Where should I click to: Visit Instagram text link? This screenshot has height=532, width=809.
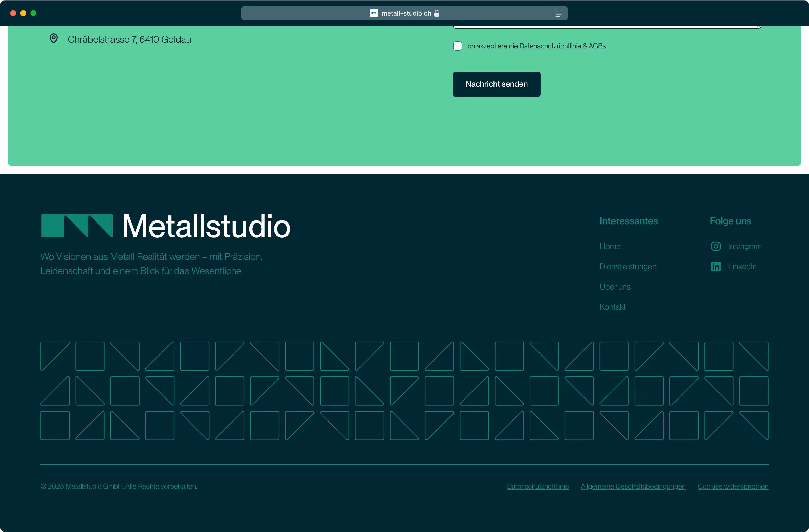(x=745, y=247)
